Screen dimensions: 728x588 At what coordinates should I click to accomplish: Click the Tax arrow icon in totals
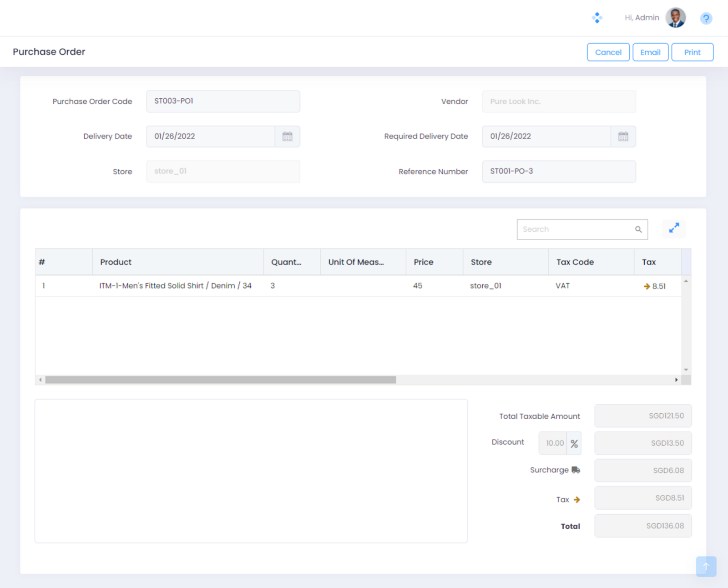577,500
